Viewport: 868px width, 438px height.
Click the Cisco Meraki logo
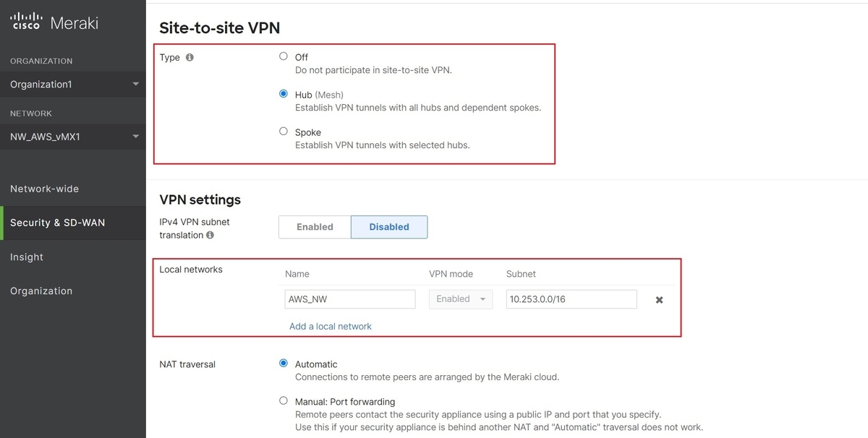[55, 23]
